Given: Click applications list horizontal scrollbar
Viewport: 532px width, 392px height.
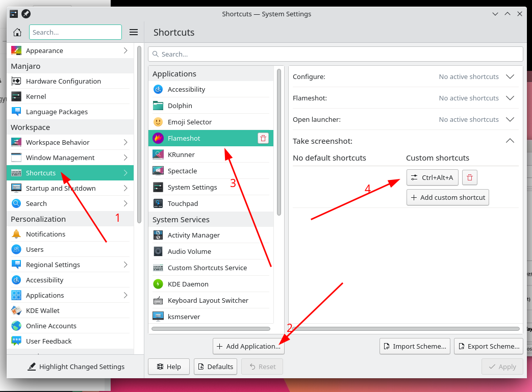Looking at the screenshot, I should (211, 329).
